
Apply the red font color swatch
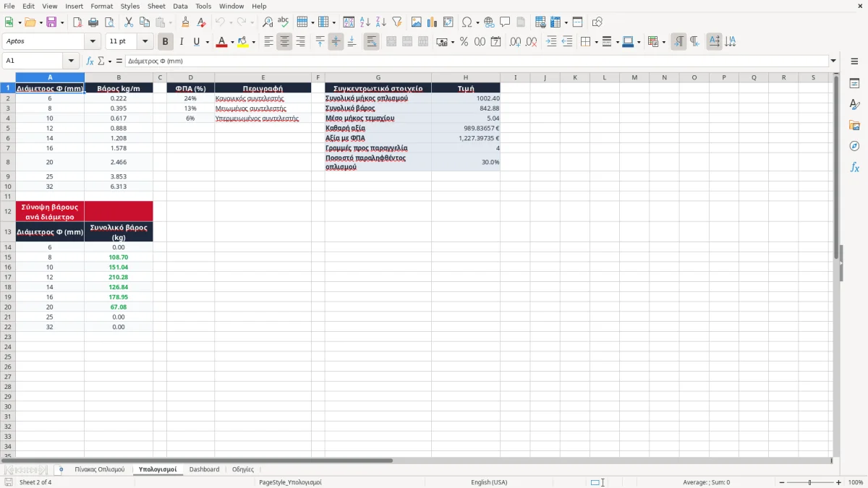click(221, 42)
